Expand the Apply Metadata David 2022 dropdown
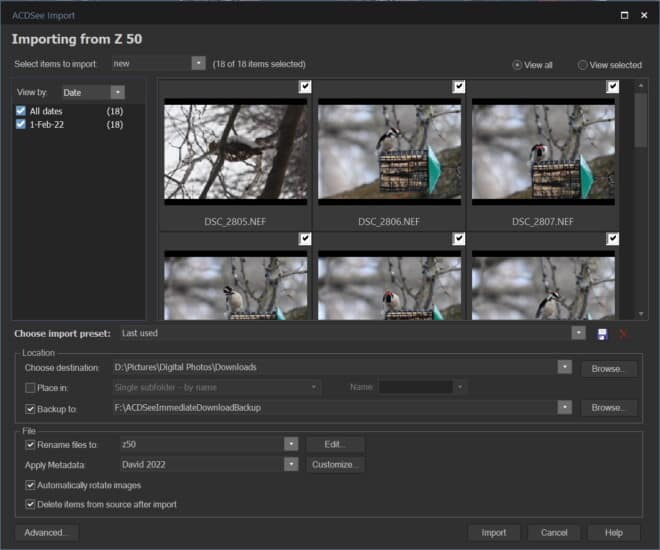 (291, 464)
